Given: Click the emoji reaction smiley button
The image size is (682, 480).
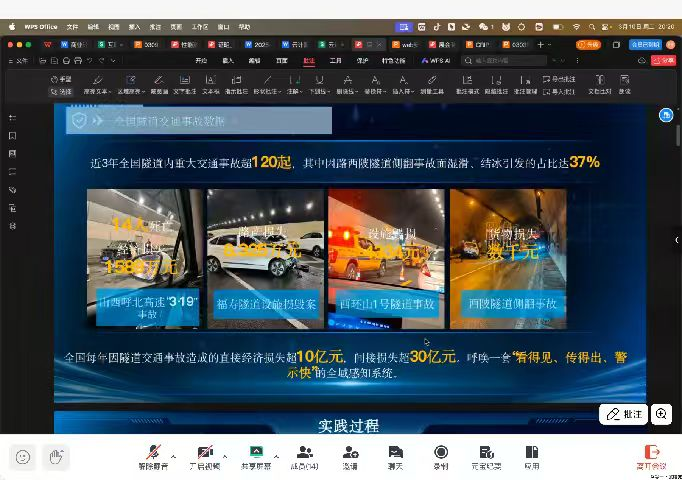Looking at the screenshot, I should pyautogui.click(x=23, y=457).
